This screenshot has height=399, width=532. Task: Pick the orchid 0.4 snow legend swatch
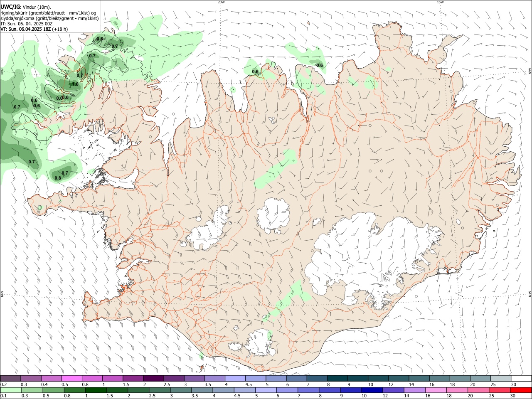click(x=52, y=379)
